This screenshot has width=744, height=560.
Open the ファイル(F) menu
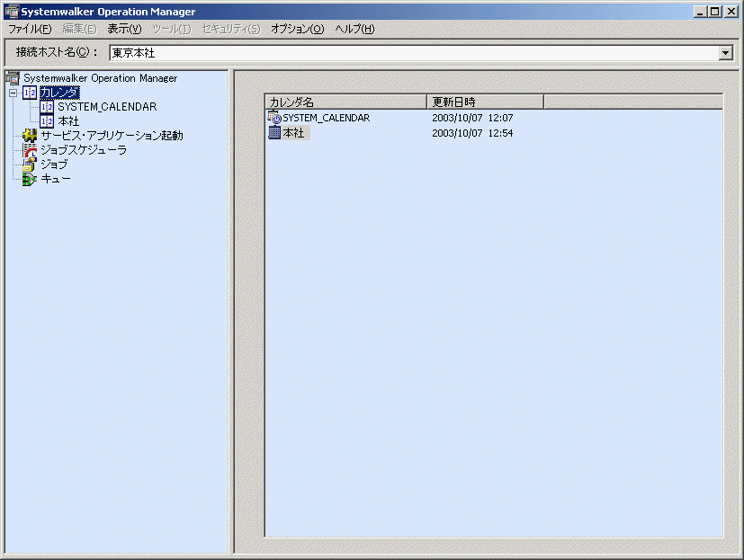30,29
